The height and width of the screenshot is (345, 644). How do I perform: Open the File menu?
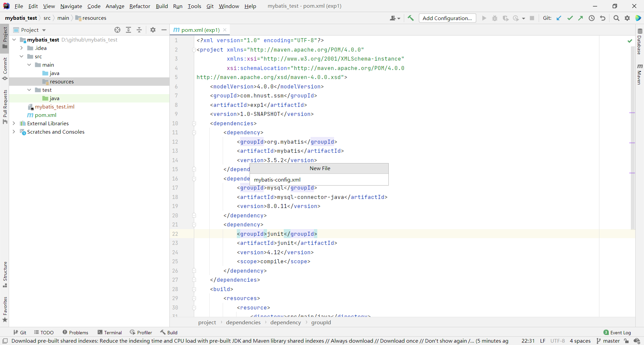click(19, 6)
